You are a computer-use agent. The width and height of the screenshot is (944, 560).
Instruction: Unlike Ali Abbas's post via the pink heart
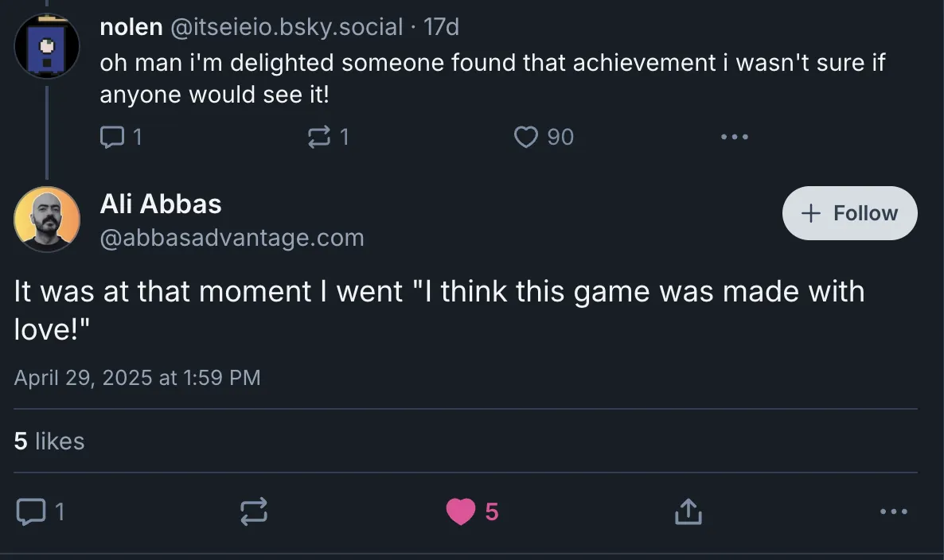tap(460, 511)
